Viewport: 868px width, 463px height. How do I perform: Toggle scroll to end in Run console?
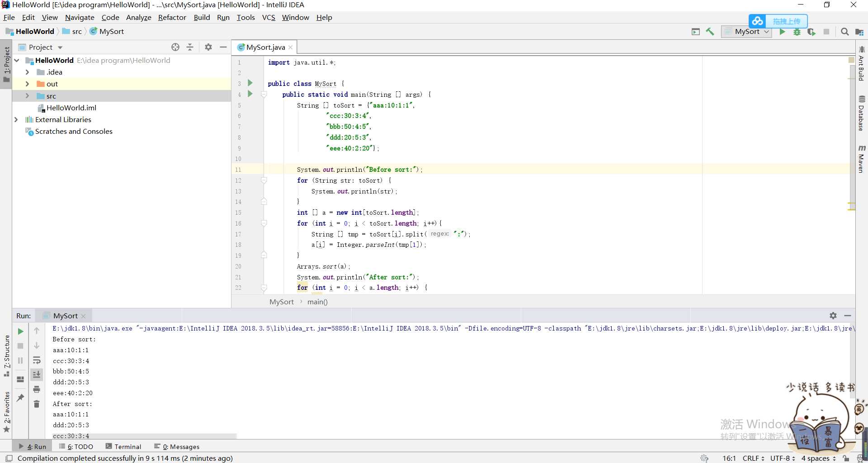(x=37, y=374)
